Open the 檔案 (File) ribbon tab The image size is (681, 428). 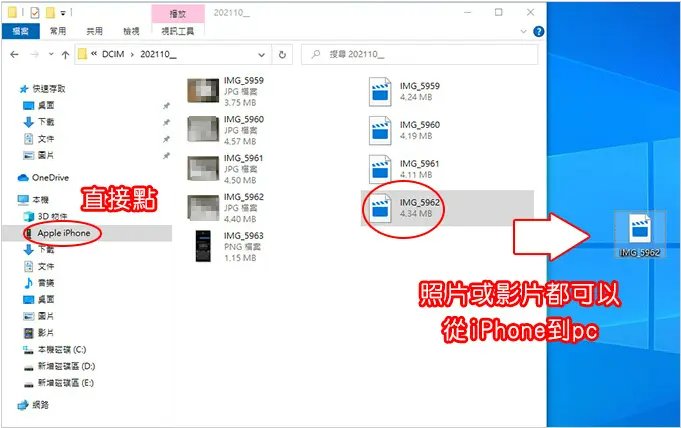coord(20,31)
